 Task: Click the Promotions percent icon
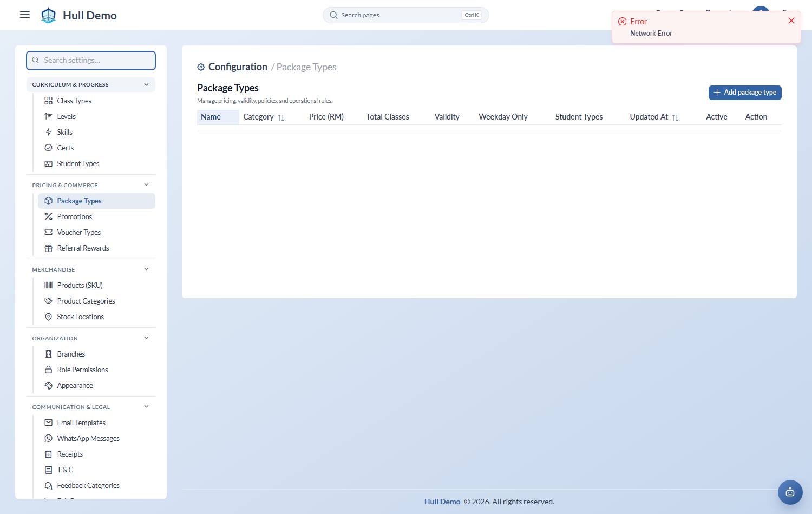pyautogui.click(x=49, y=216)
